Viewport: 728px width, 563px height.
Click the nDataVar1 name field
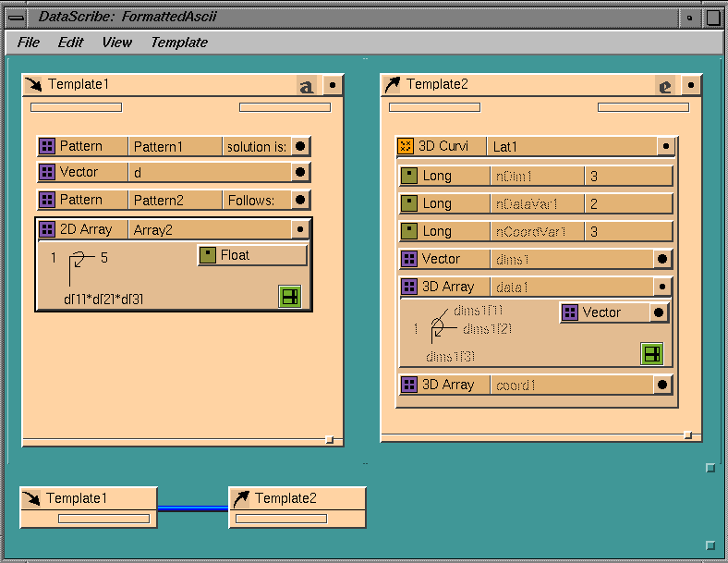pyautogui.click(x=536, y=203)
